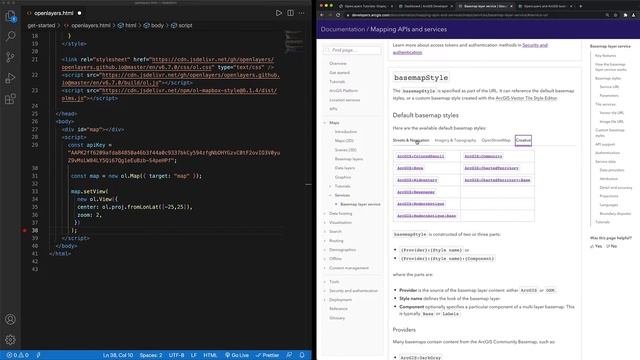Click get-started in the breadcrumb
640x360 pixels.
41,25
